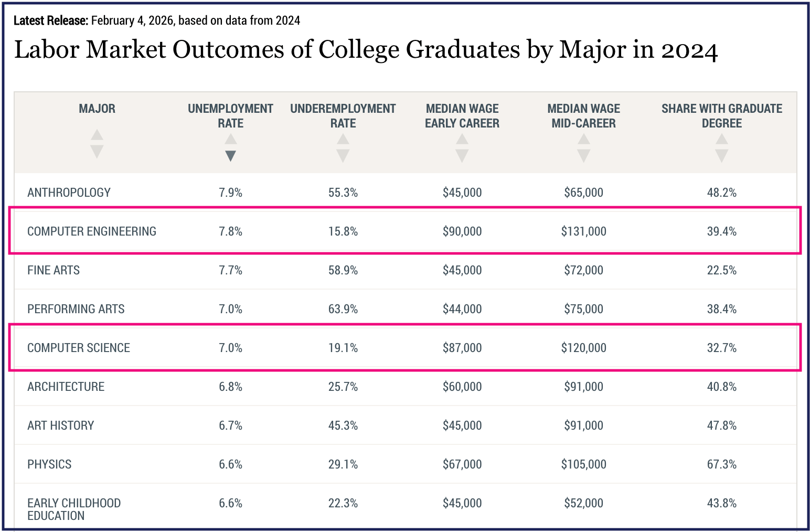Select the Computer Engineering row
Image resolution: width=810 pixels, height=532 pixels.
click(x=404, y=231)
